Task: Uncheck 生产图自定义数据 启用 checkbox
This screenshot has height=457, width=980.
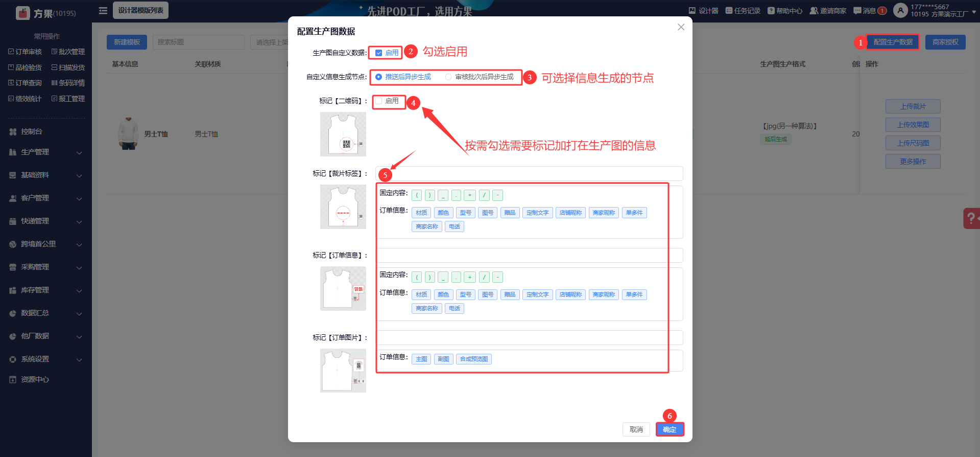Action: coord(379,53)
